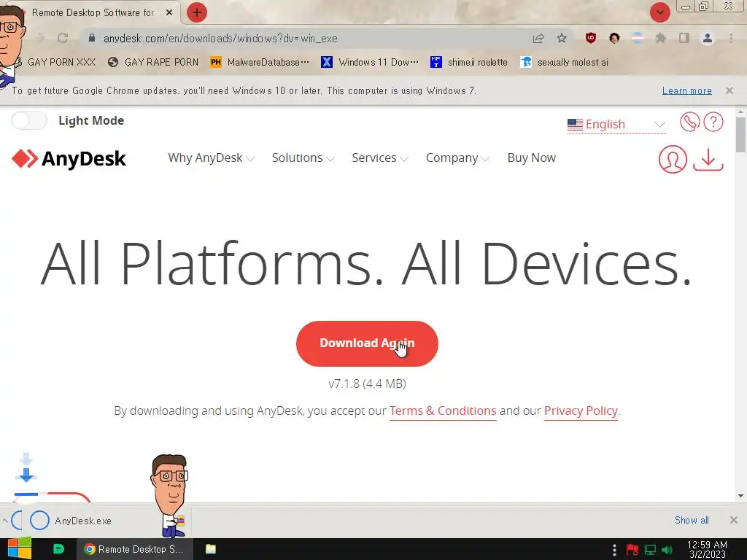Click the download arrow icon in header
Image resolution: width=747 pixels, height=560 pixels.
pyautogui.click(x=708, y=160)
